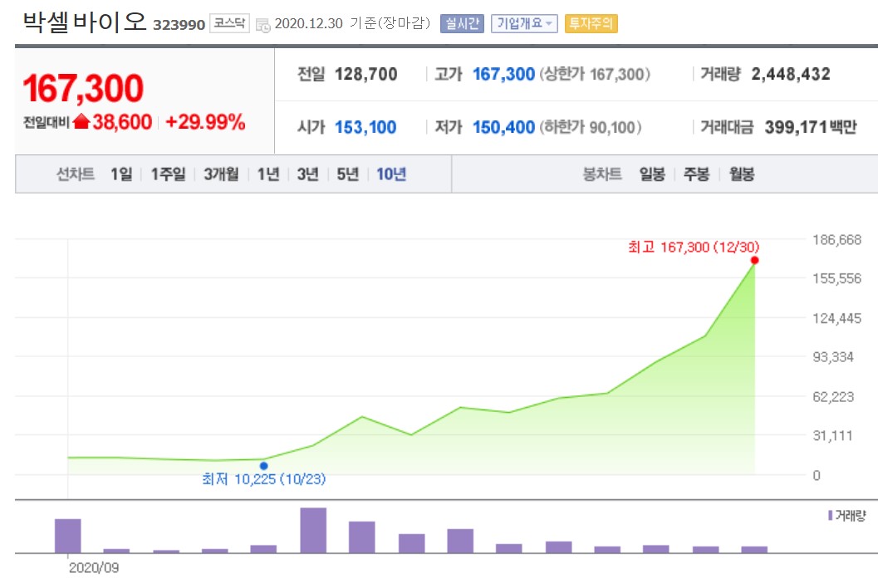Click the 상한가 167,300 text
878x588 pixels.
(x=595, y=74)
